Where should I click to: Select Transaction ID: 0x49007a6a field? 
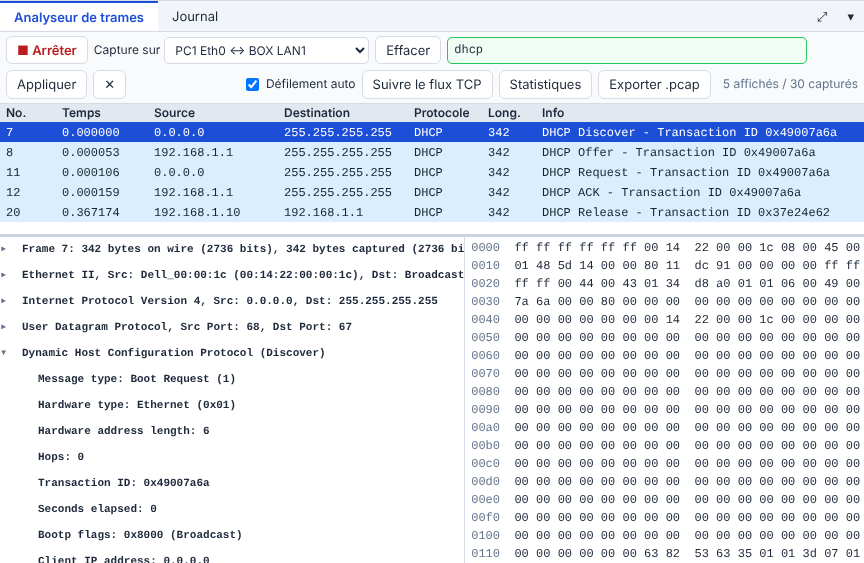123,483
